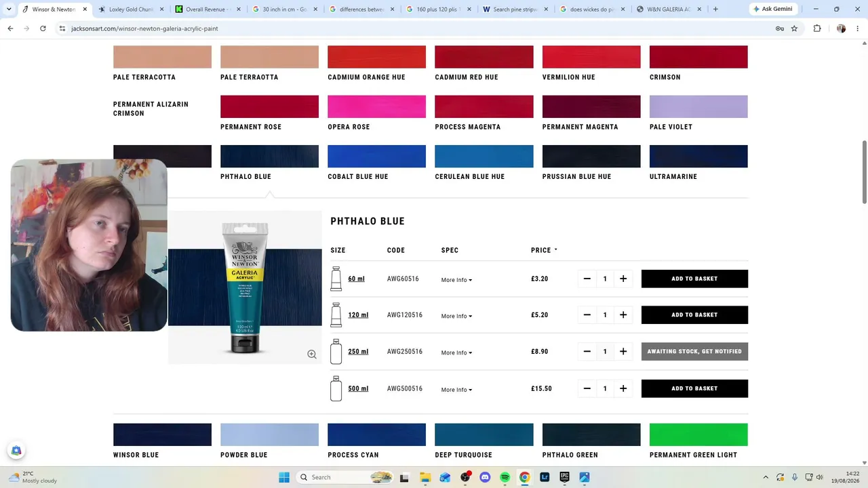Sort the table by Price column
This screenshot has width=868, height=488.
tap(544, 250)
